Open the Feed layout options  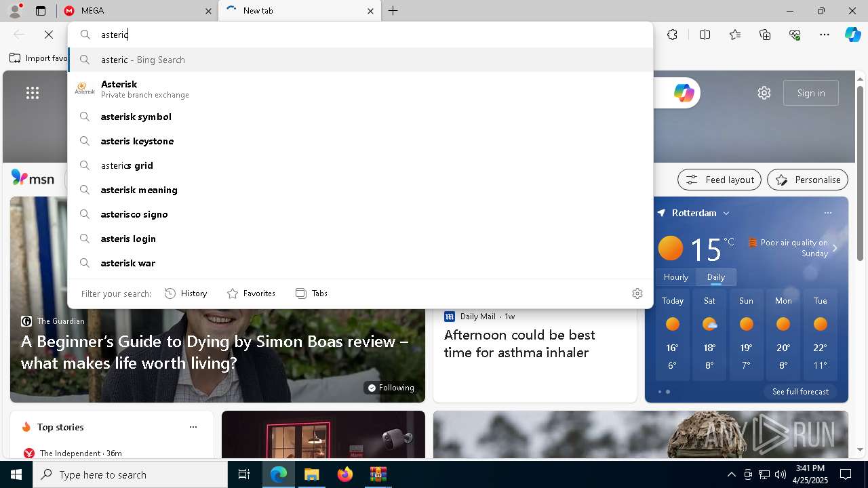(x=719, y=180)
